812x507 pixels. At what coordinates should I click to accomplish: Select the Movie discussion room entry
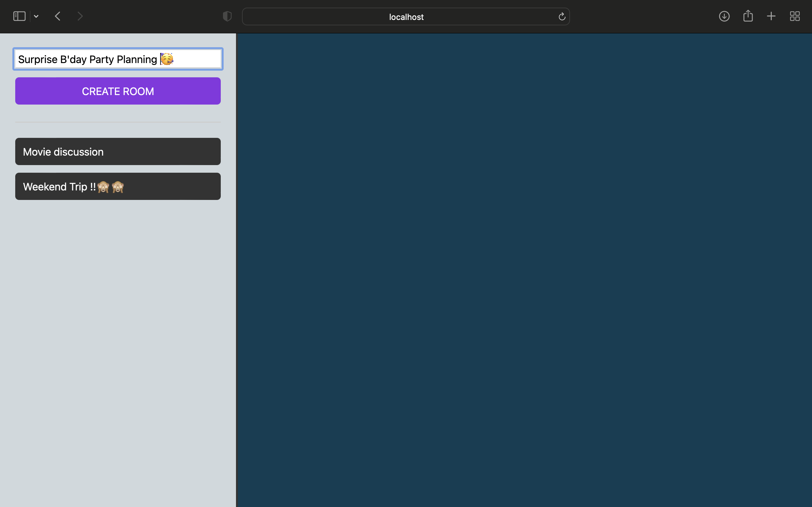click(x=117, y=151)
